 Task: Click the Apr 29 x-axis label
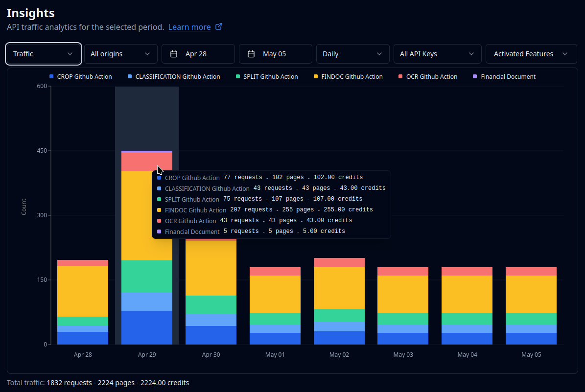click(147, 355)
